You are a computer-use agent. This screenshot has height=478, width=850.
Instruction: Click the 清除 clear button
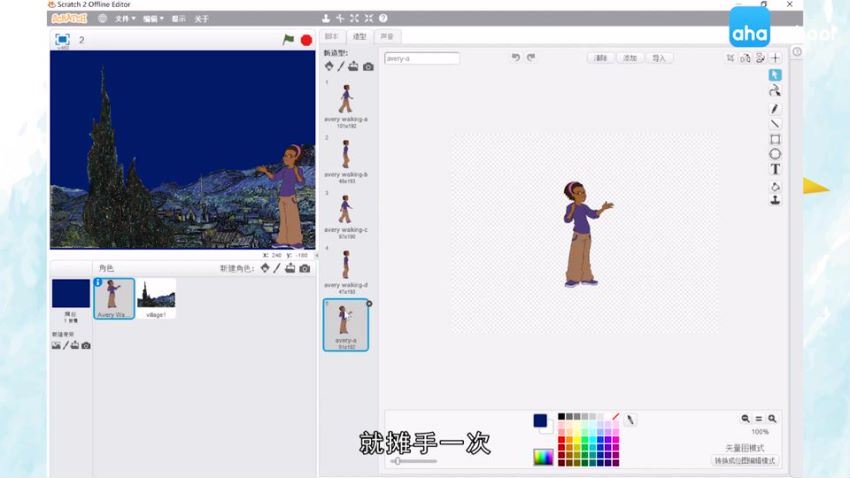(601, 58)
